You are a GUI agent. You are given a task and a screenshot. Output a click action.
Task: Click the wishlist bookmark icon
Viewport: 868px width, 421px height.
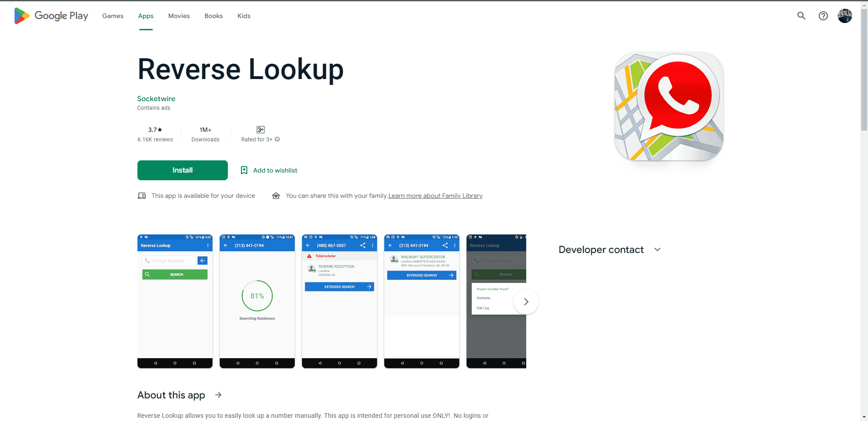(244, 170)
